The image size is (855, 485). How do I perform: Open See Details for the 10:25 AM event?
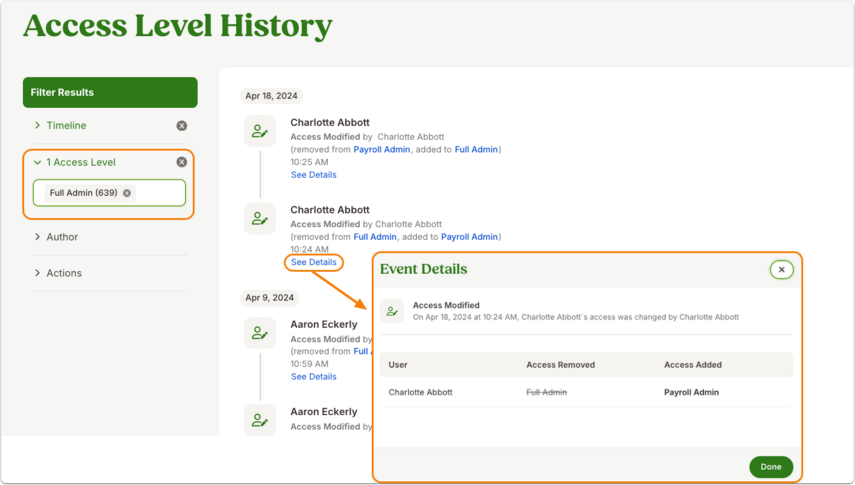[314, 175]
